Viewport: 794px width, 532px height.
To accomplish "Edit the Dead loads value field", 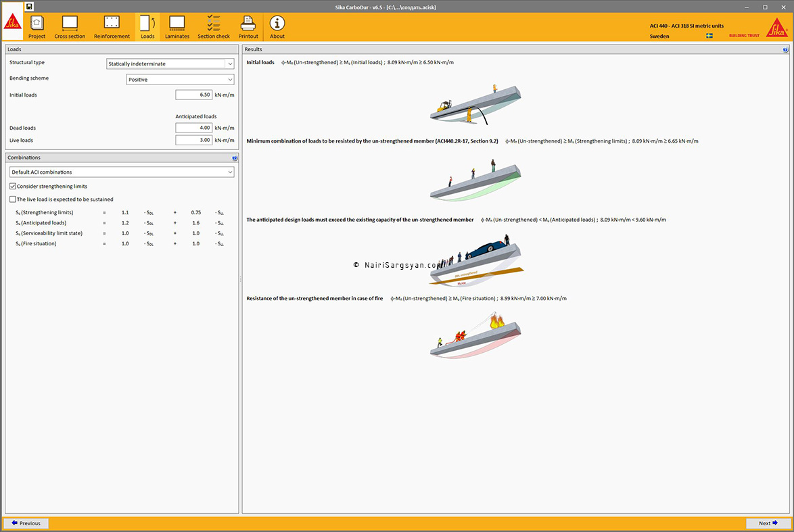I will point(193,128).
